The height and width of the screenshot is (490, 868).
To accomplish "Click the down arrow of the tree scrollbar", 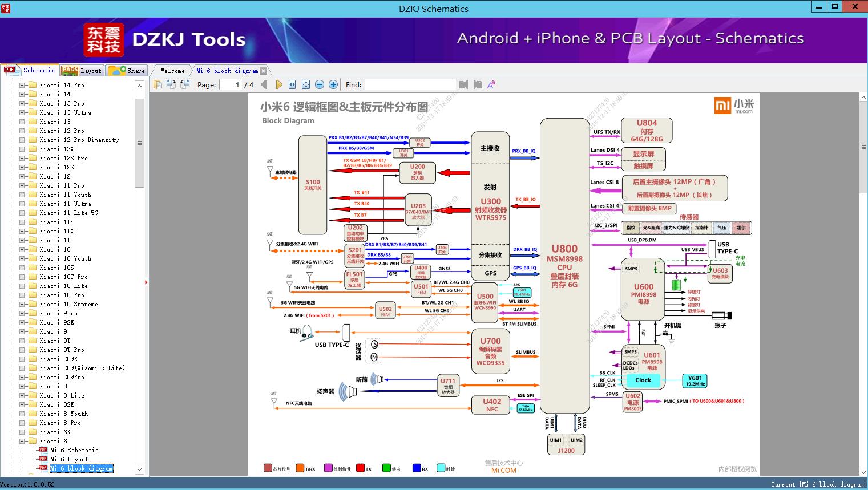I will click(139, 469).
